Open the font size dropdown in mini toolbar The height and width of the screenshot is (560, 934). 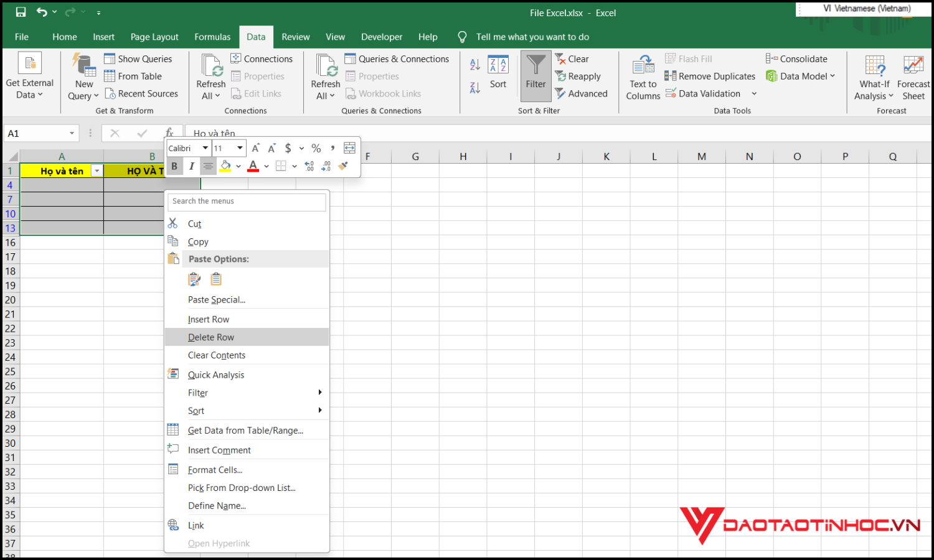[240, 148]
